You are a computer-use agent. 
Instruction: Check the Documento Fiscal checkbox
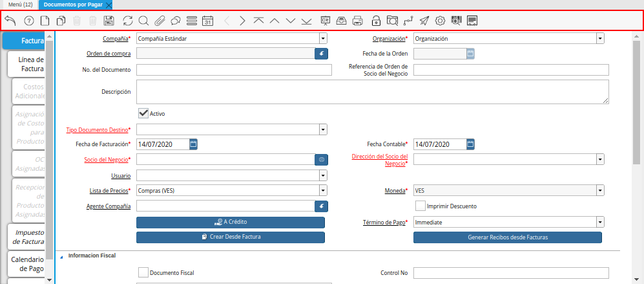143,273
